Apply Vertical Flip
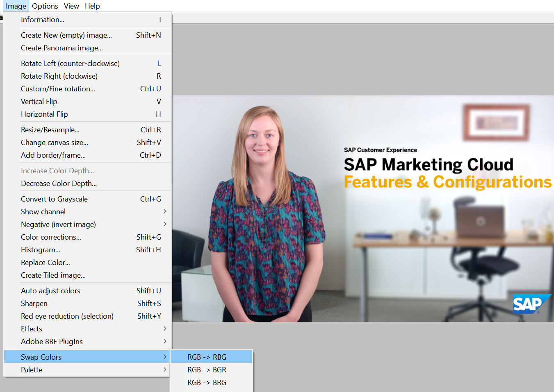The image size is (554, 392). coord(87,102)
